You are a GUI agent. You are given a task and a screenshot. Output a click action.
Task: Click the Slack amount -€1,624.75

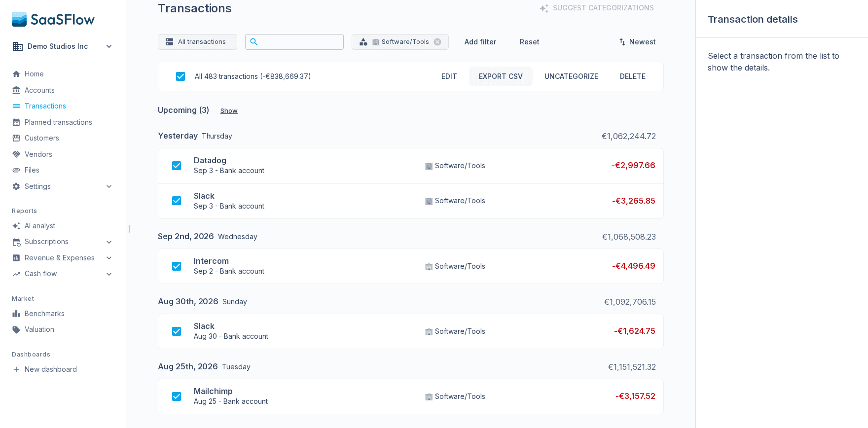coord(635,331)
